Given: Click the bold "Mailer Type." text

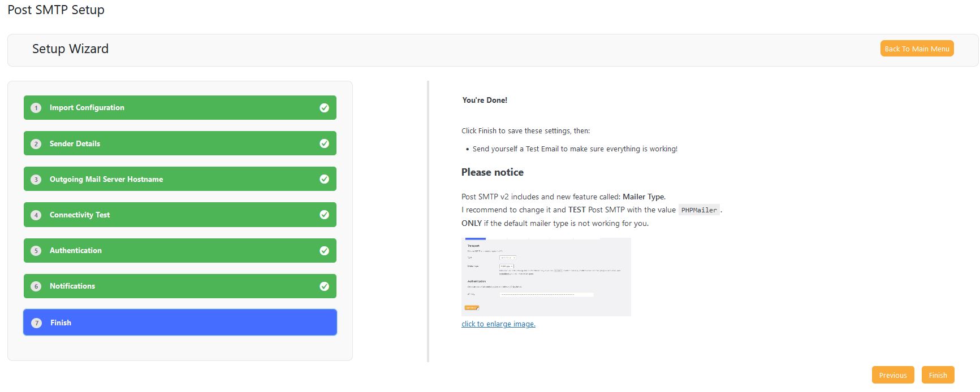Looking at the screenshot, I should click(644, 197).
